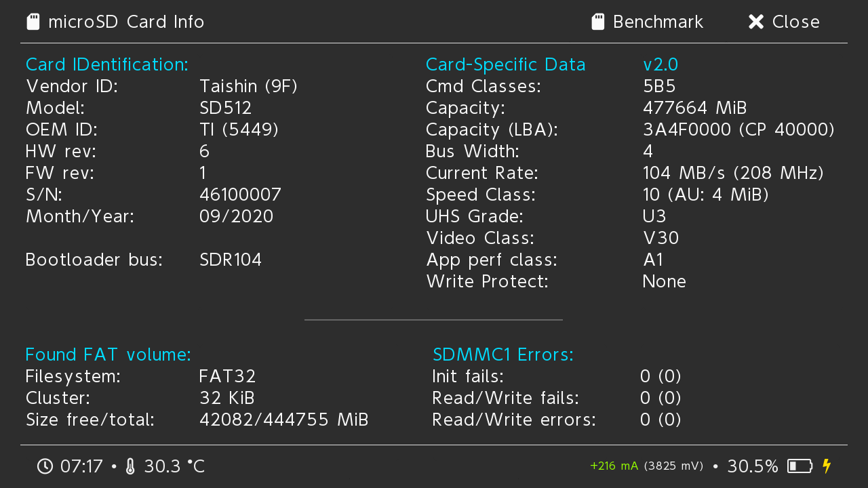
Task: Click the charging lightning bolt icon
Action: [x=827, y=466]
